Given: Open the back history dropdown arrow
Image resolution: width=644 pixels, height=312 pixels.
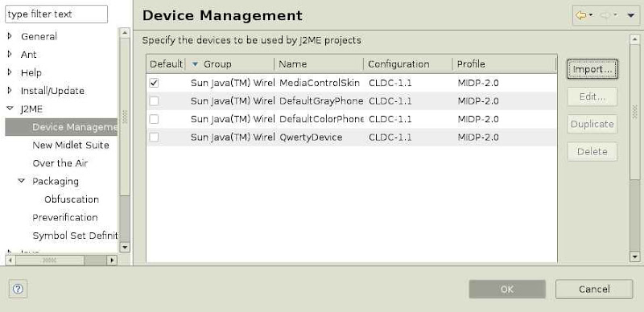Looking at the screenshot, I should coord(591,15).
